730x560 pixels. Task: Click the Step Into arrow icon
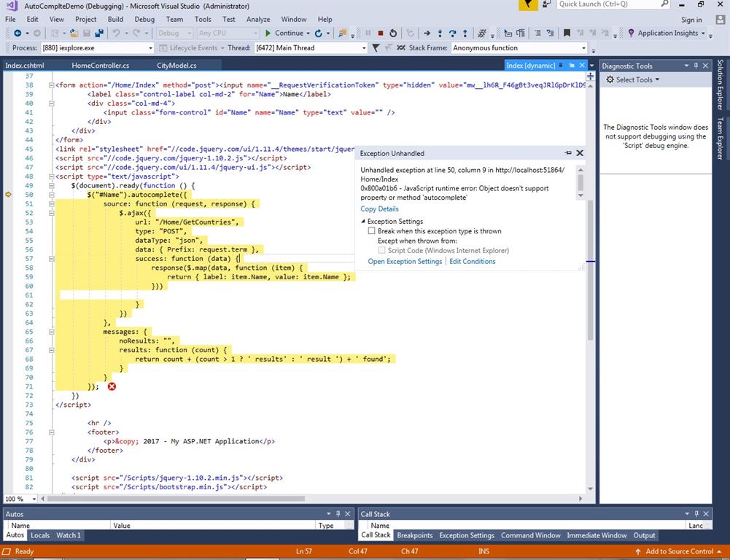click(x=440, y=33)
